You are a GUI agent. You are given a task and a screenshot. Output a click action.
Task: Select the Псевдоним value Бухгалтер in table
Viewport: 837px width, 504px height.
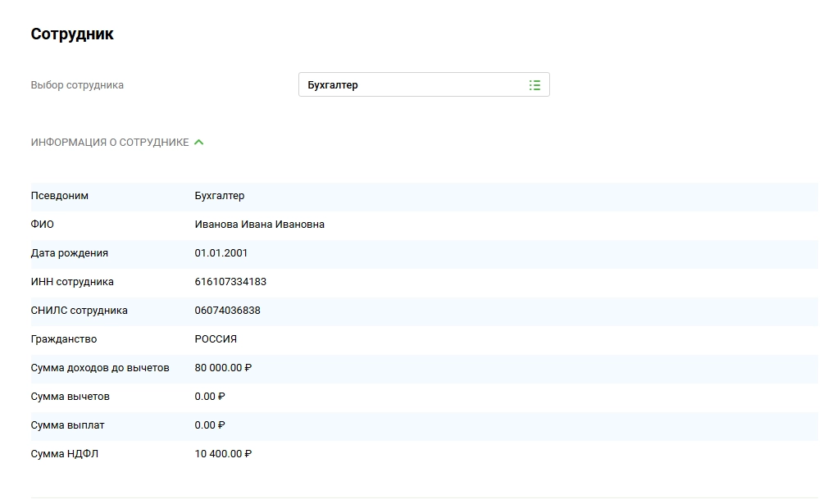pos(220,196)
